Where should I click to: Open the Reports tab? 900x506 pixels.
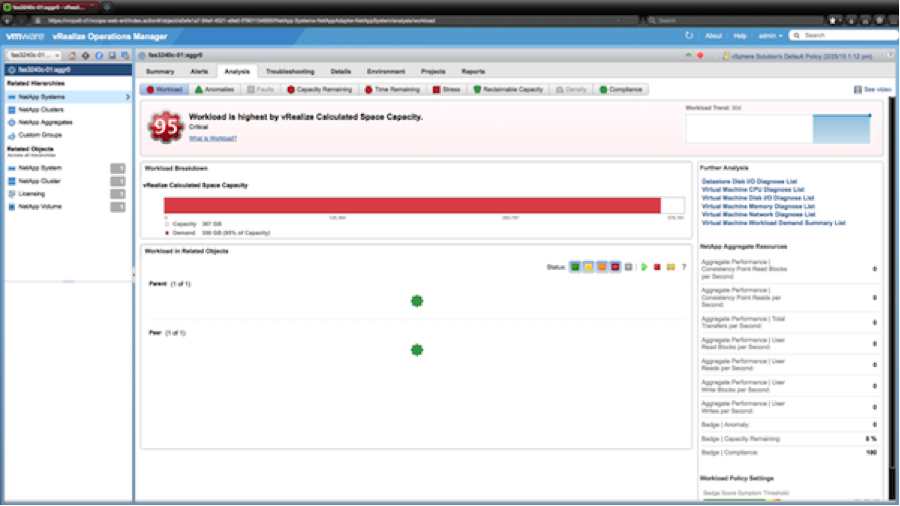tap(473, 72)
